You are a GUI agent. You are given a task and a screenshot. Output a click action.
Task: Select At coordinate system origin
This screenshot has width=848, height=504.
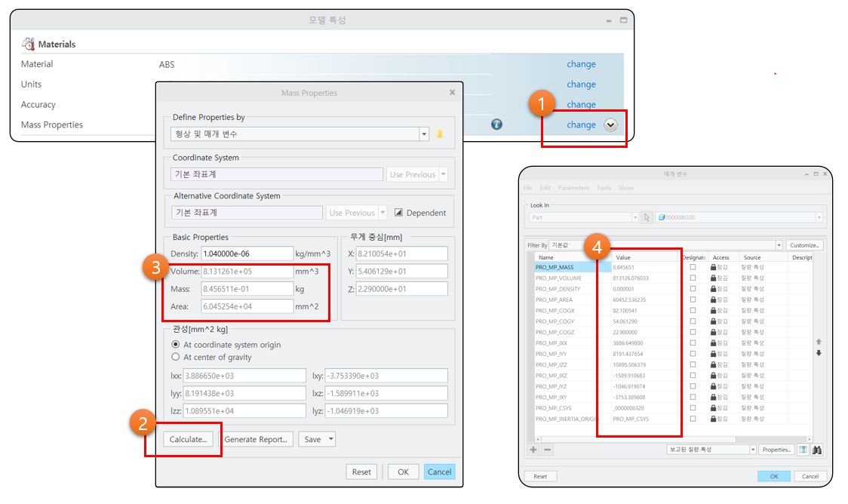[x=175, y=345]
